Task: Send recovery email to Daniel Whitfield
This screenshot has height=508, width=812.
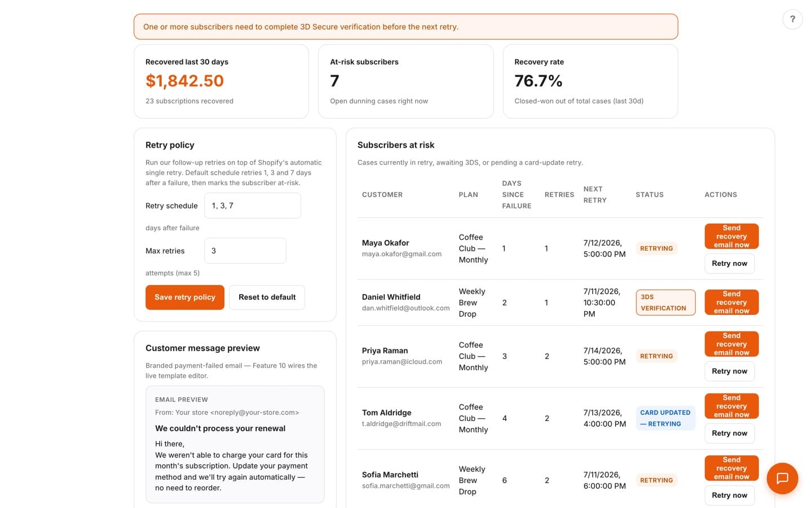Action: coord(731,303)
